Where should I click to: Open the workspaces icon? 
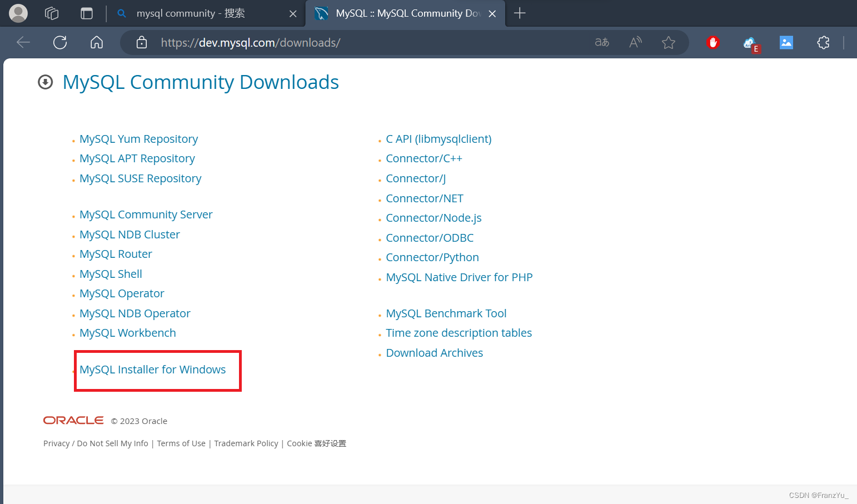[x=52, y=13]
